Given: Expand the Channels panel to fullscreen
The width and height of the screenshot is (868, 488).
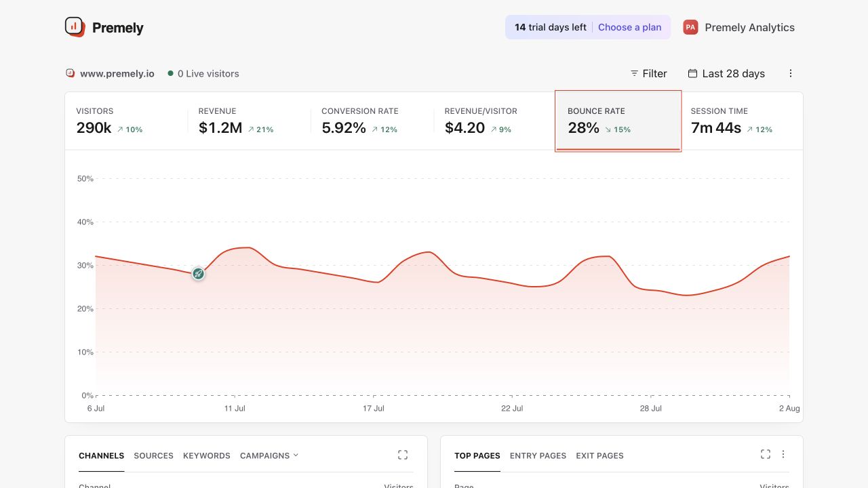Looking at the screenshot, I should point(403,455).
